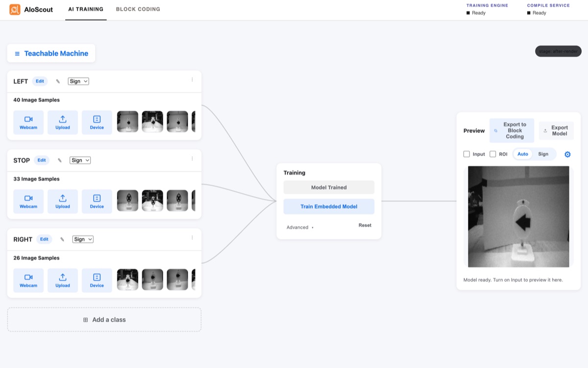The width and height of the screenshot is (588, 368).
Task: Click the Export Model button
Action: coord(556,131)
